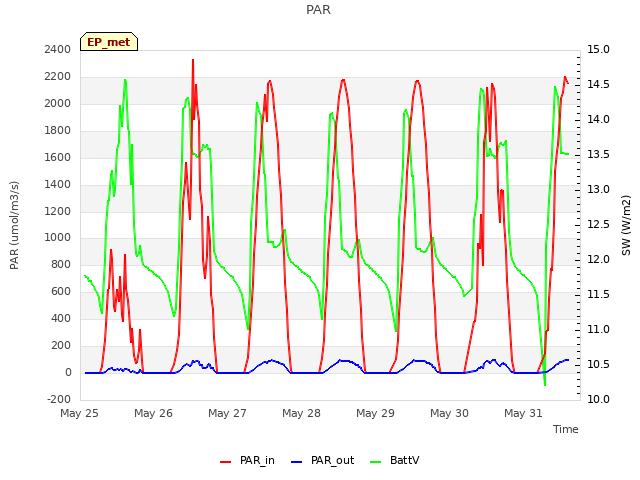
Task: Click the May 30 date tick
Action: [449, 413]
